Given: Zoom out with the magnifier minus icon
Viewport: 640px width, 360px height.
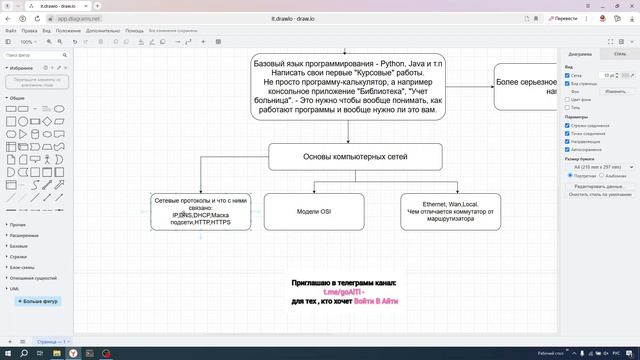Looking at the screenshot, I should (x=60, y=42).
